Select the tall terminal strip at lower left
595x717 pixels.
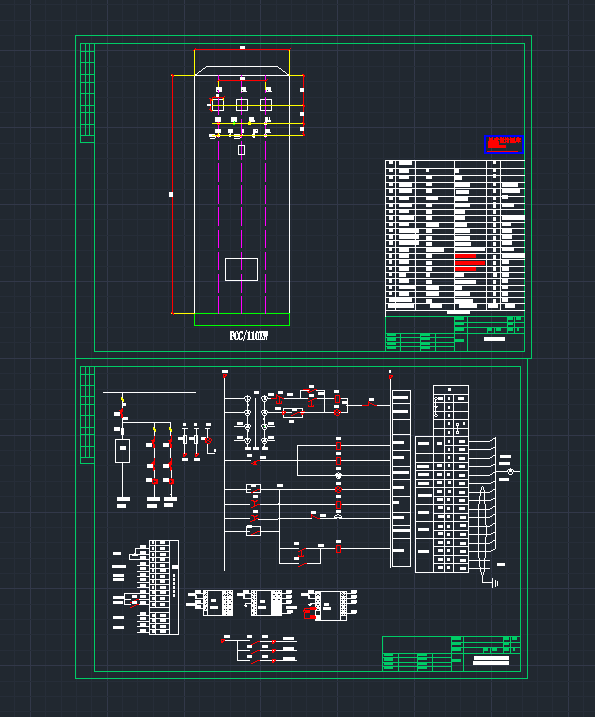(x=164, y=588)
